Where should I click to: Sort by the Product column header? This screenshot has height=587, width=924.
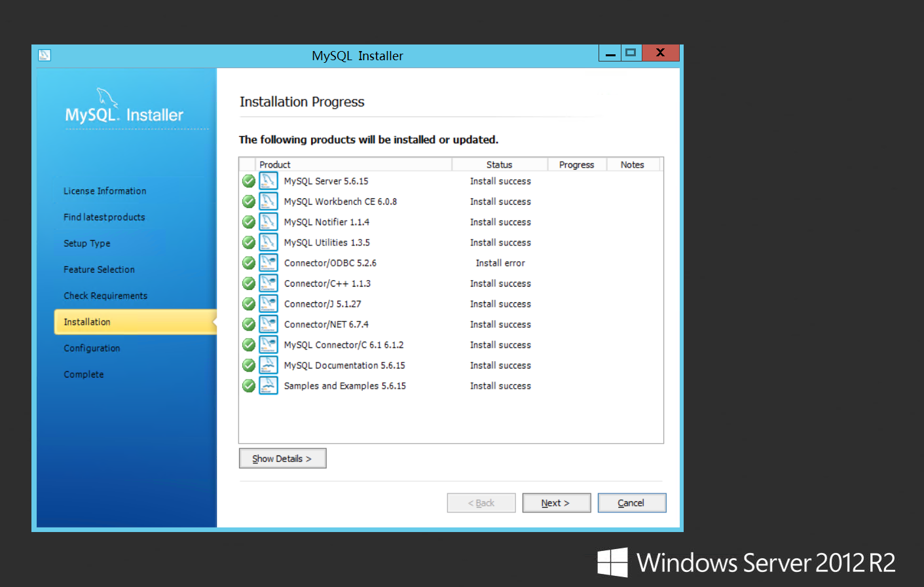(x=354, y=164)
